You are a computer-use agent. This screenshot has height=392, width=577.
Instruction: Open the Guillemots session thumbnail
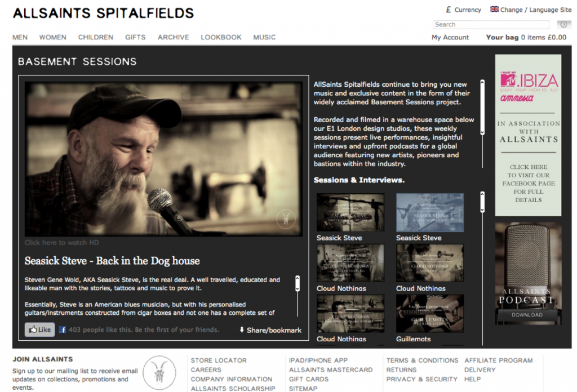pos(430,313)
